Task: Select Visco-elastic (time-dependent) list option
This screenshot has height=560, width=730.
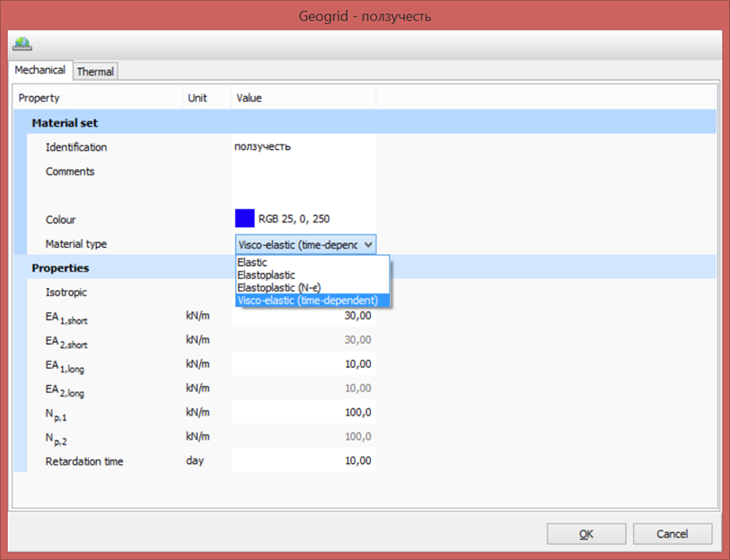Action: tap(308, 300)
